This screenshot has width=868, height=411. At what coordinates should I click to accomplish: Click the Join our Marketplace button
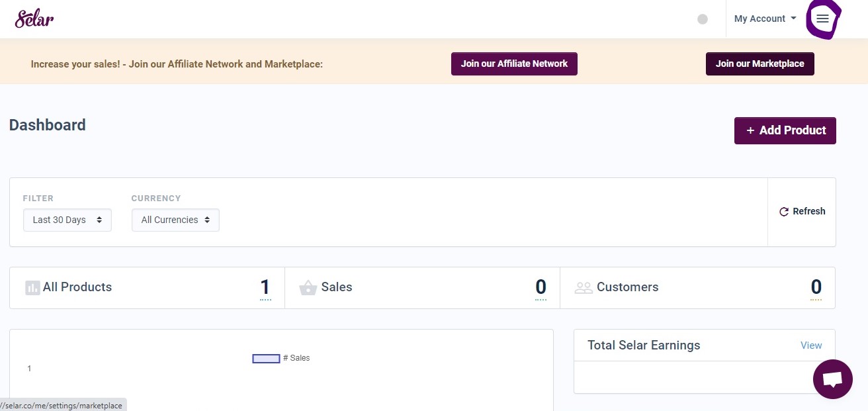tap(759, 64)
